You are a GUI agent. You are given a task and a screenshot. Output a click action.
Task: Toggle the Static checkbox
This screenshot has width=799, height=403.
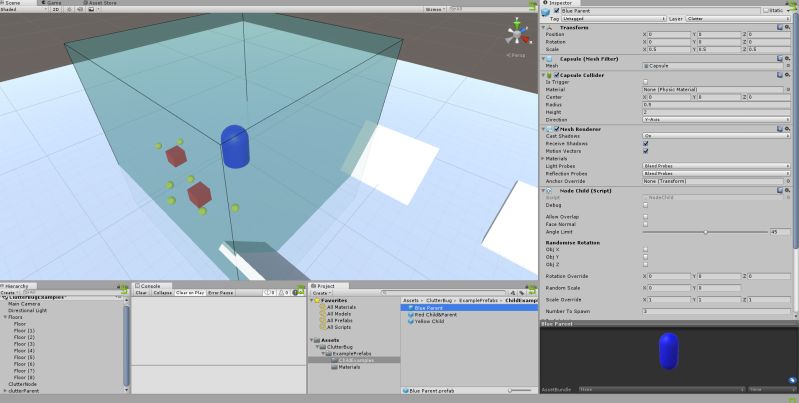(x=766, y=11)
